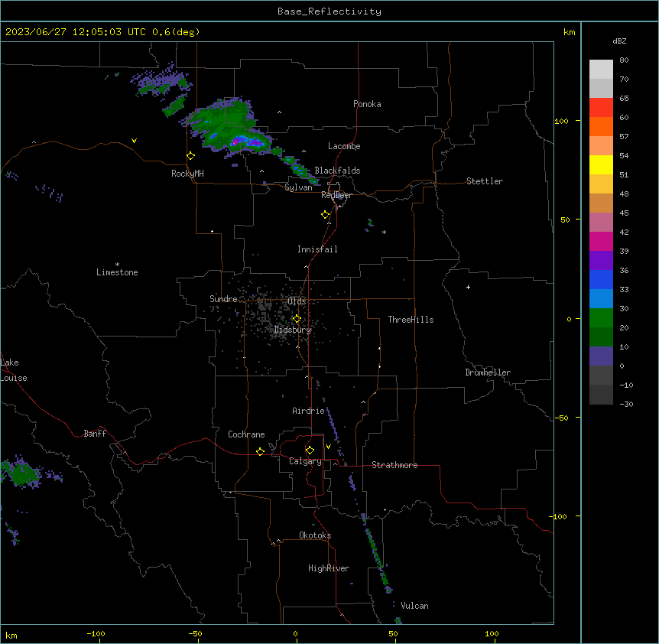Select the Ponoka city label

coord(367,104)
